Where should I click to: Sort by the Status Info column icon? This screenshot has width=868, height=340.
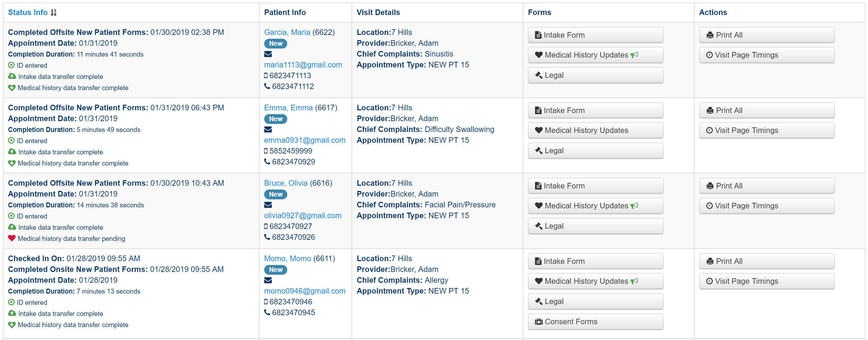(53, 13)
